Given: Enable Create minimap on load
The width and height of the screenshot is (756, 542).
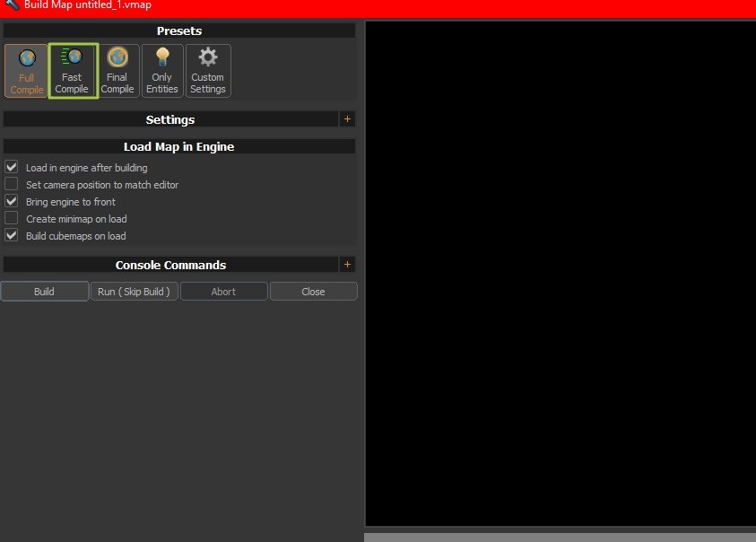Looking at the screenshot, I should click(x=12, y=218).
